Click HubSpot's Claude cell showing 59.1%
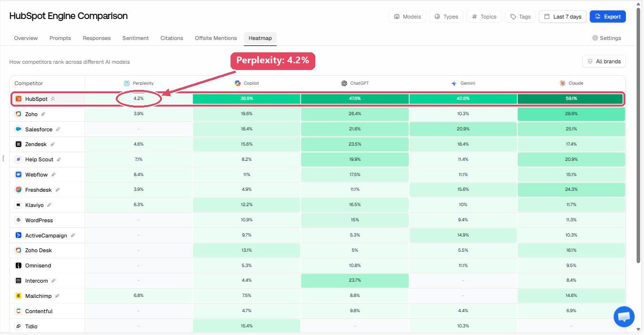 pyautogui.click(x=571, y=99)
